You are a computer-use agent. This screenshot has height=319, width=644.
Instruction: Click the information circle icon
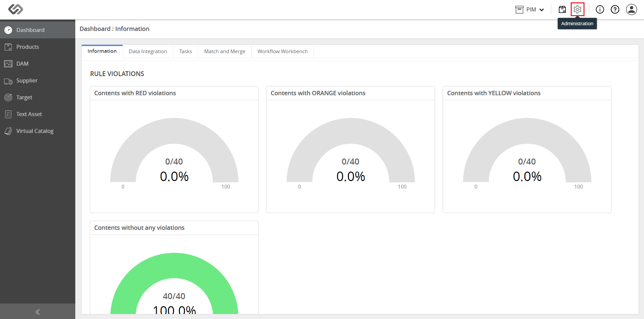[x=600, y=9]
